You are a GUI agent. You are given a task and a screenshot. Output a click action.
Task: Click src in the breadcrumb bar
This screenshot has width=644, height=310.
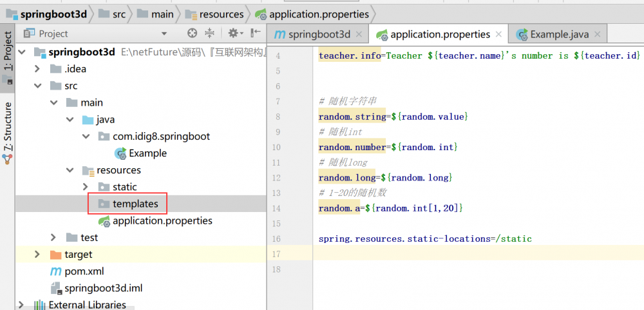click(118, 14)
